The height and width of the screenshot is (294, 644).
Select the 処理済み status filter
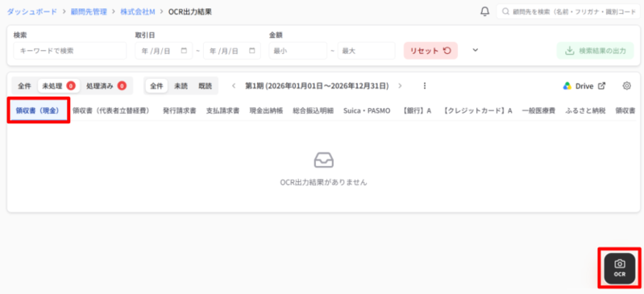[x=106, y=86]
